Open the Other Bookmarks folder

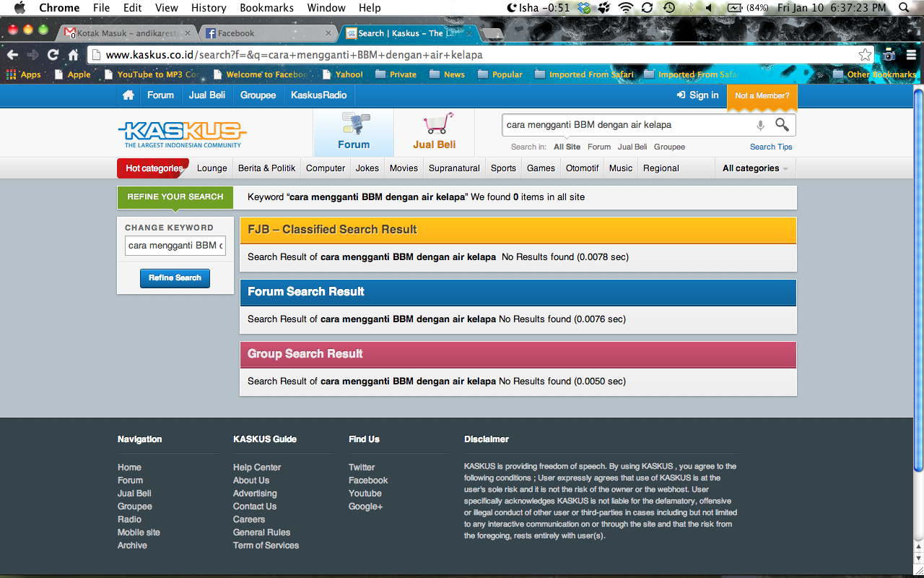874,74
